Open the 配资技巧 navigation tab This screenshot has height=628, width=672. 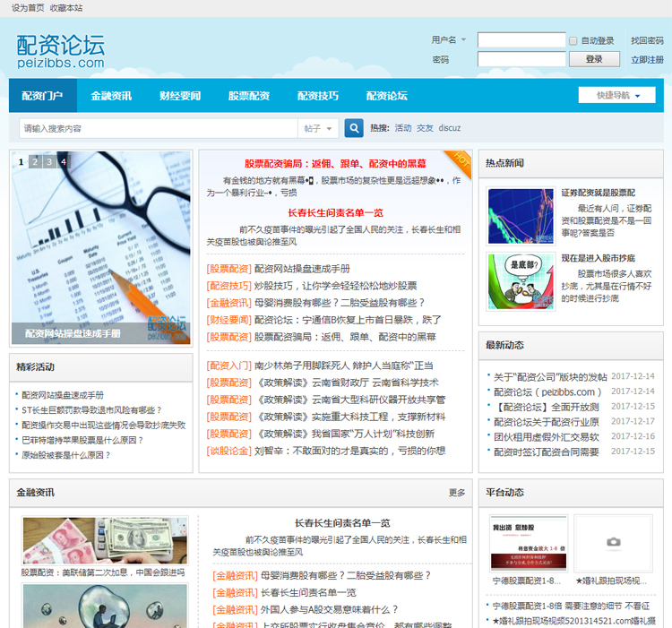(x=317, y=96)
